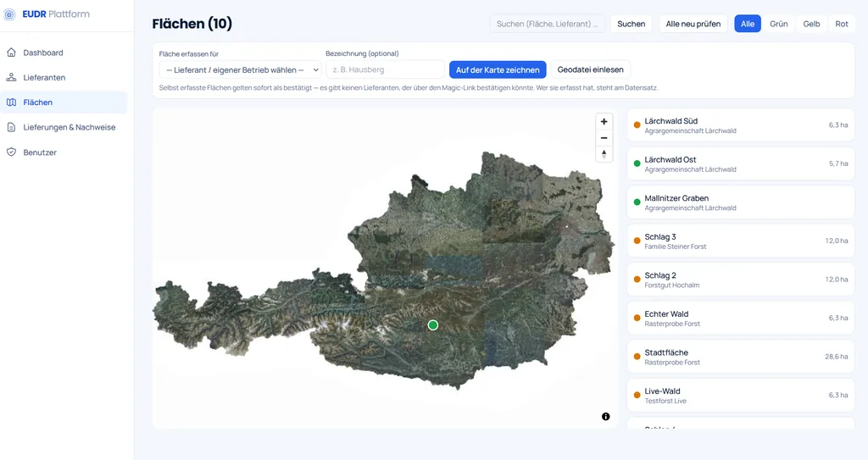The width and height of the screenshot is (868, 460).
Task: Open the Lieferant / eigener Betrieb dropdown
Action: click(240, 69)
